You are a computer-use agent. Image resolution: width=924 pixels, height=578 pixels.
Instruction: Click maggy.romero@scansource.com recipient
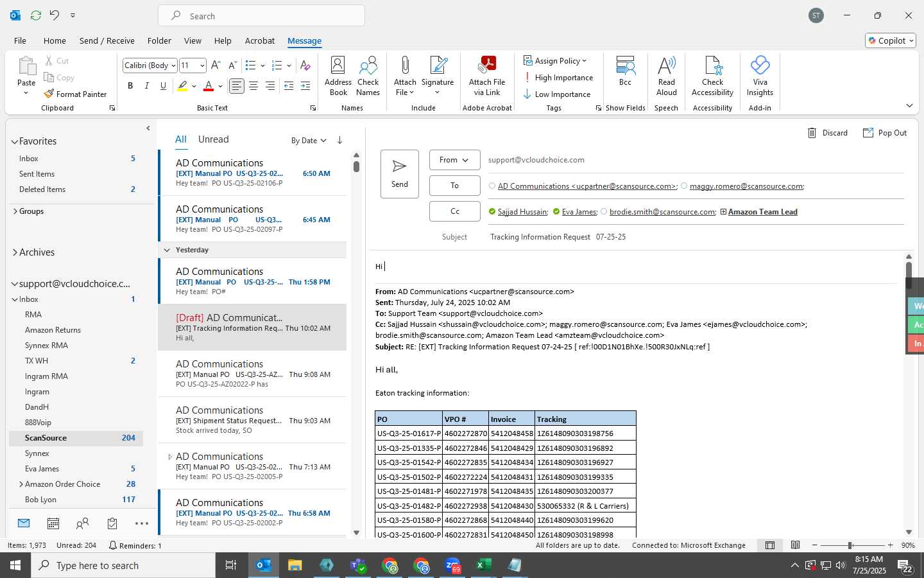click(747, 186)
